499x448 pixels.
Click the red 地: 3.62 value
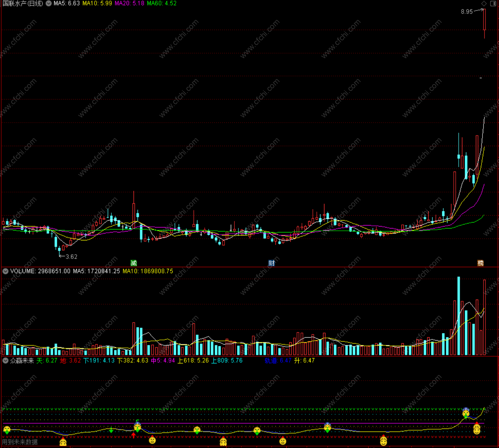click(x=70, y=360)
